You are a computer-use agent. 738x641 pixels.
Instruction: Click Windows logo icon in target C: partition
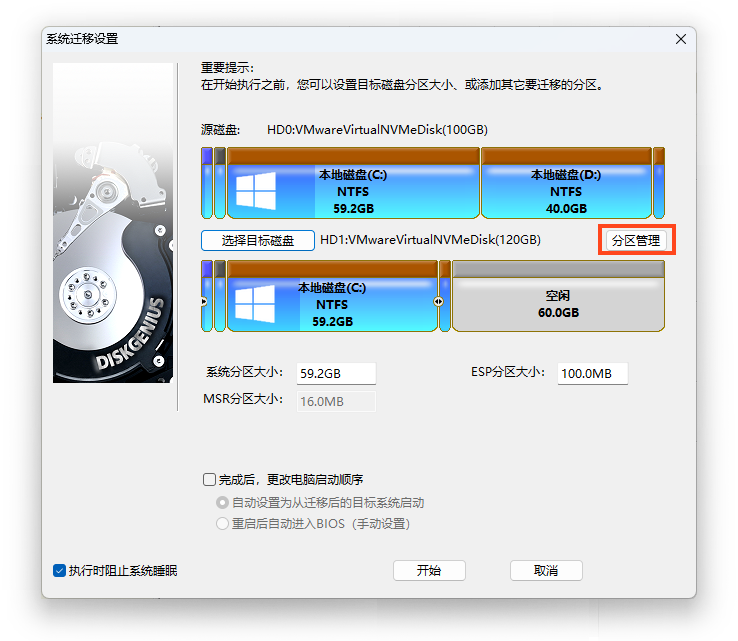(255, 304)
